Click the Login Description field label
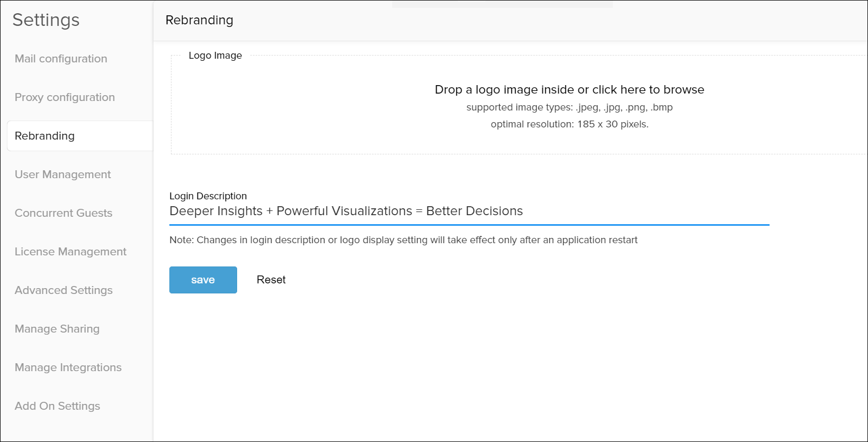 tap(208, 196)
